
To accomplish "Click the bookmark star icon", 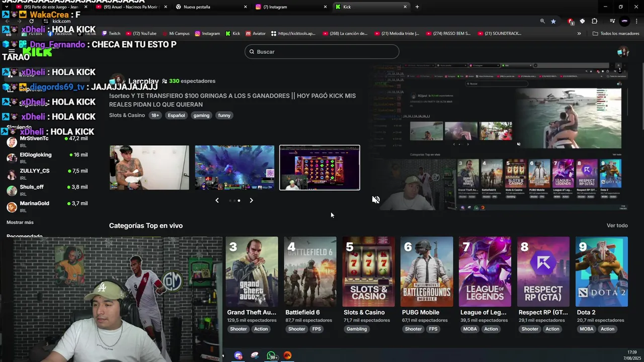I will (553, 21).
